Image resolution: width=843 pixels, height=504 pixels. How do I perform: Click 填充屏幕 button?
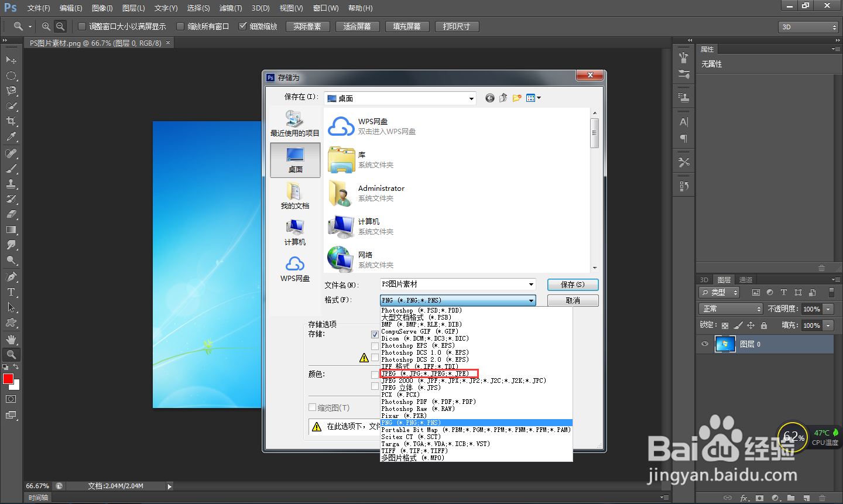click(407, 26)
